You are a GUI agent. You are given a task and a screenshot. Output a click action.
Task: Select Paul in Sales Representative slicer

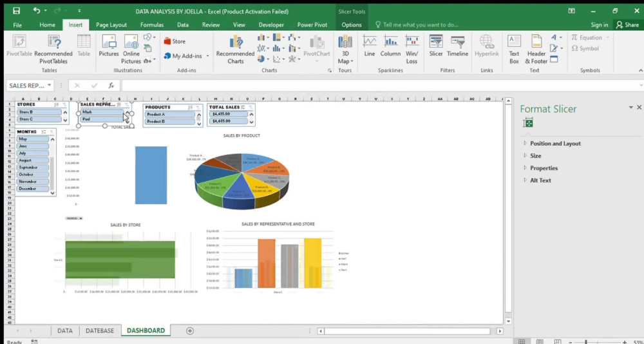tap(101, 119)
